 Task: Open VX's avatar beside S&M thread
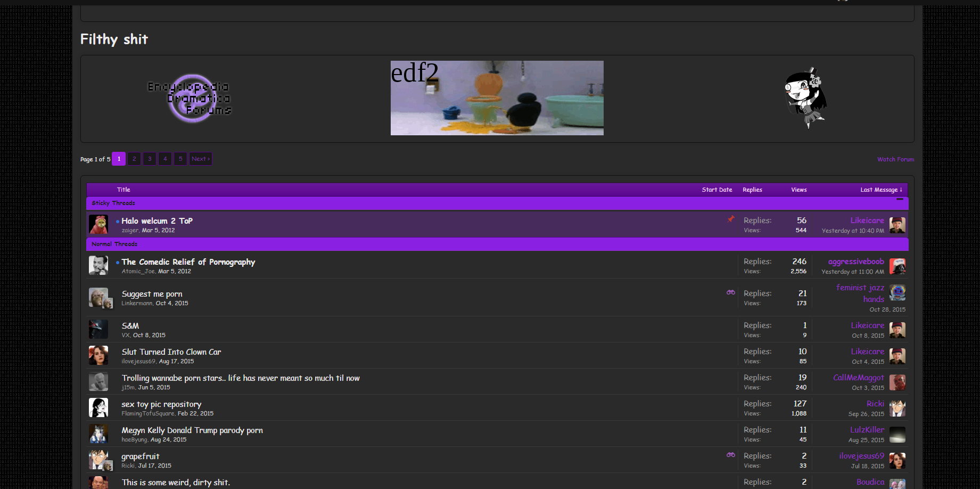(x=98, y=329)
